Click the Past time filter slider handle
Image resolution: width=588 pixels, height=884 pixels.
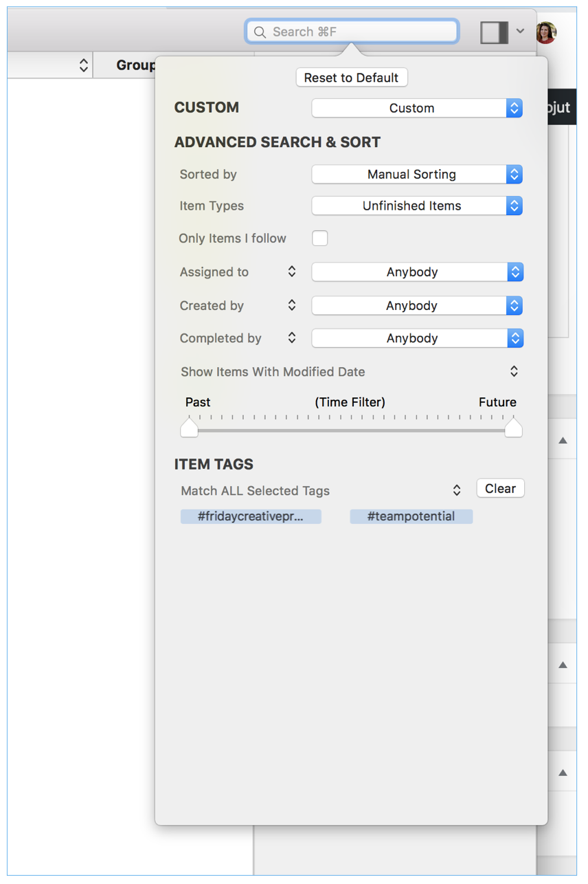189,429
